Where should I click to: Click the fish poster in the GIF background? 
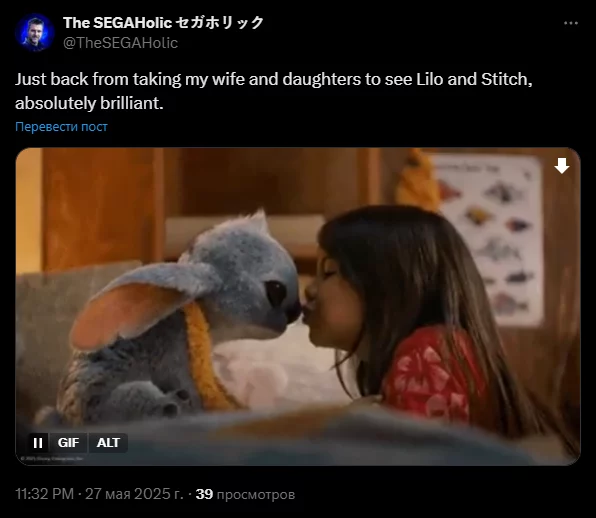(491, 241)
